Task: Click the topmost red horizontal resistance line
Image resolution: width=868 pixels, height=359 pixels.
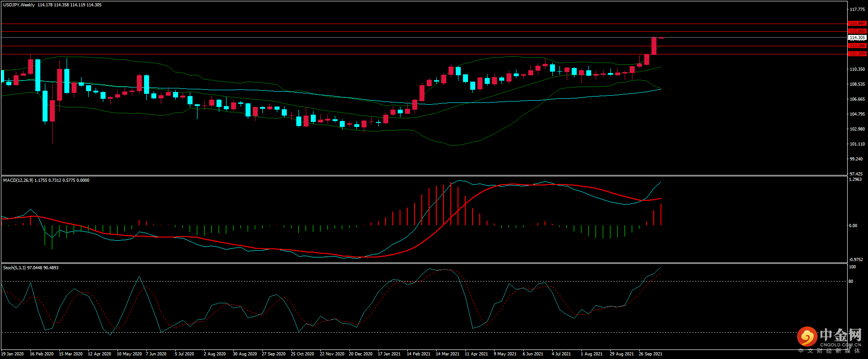Action: click(x=408, y=24)
